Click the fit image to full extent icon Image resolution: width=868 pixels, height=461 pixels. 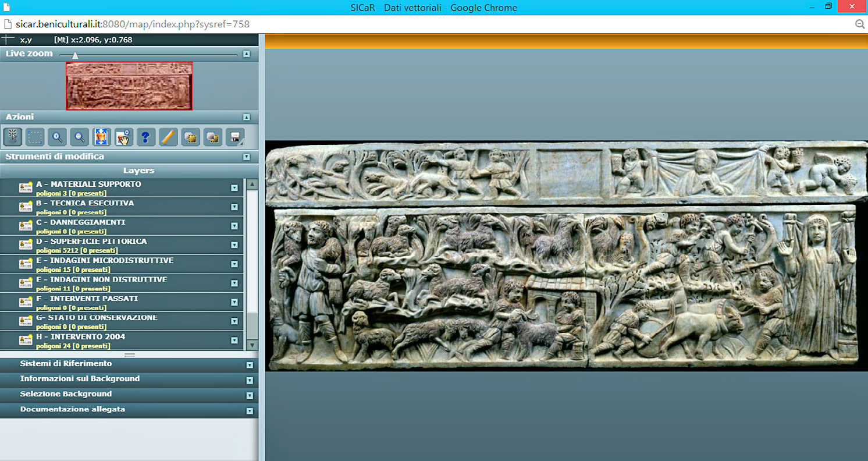pyautogui.click(x=101, y=137)
